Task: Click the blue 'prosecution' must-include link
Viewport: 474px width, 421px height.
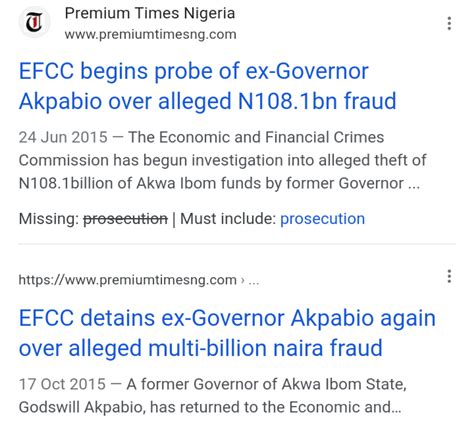Action: click(322, 219)
